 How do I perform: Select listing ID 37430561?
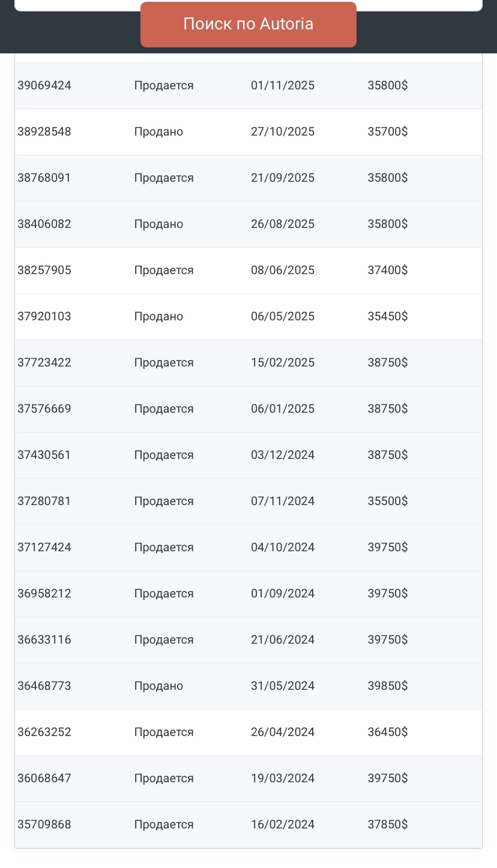pos(44,455)
